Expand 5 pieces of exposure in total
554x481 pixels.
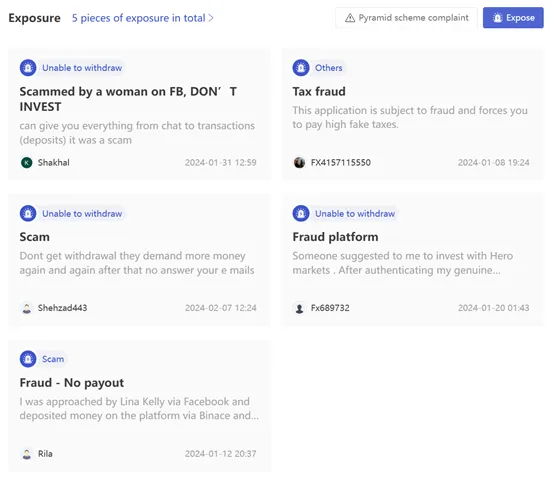143,18
